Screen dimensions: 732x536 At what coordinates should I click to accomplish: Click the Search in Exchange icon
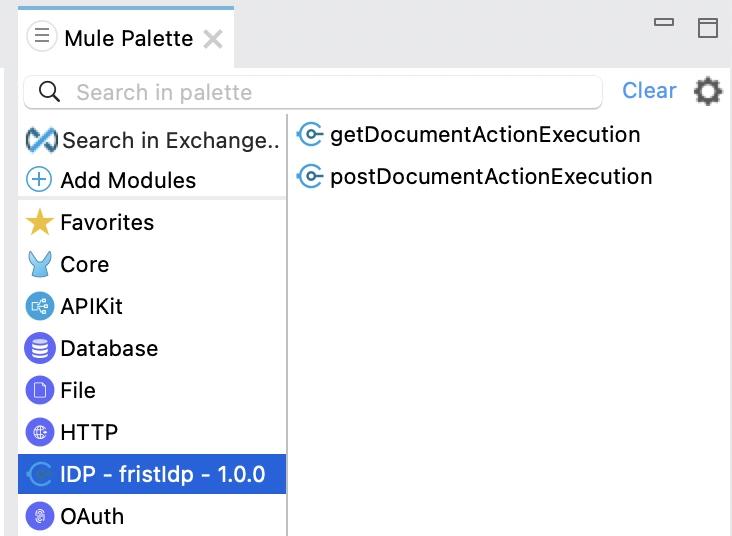tap(41, 140)
